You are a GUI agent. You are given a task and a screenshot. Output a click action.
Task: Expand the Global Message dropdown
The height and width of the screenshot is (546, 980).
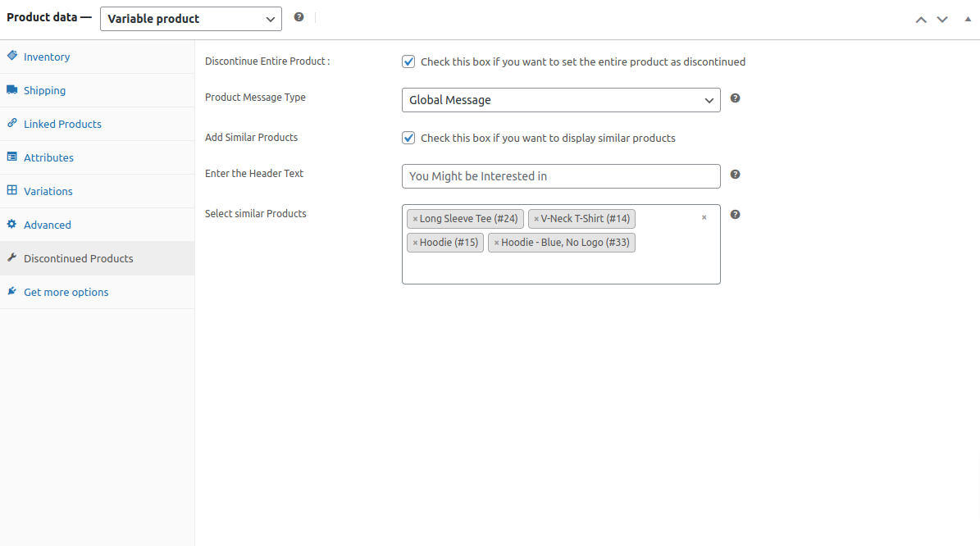click(561, 100)
